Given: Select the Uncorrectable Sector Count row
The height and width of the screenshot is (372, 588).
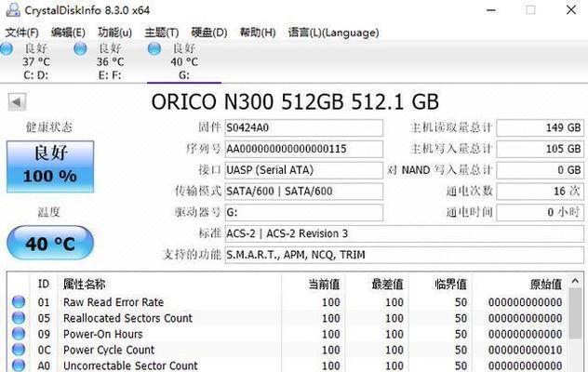Looking at the screenshot, I should 287,365.
